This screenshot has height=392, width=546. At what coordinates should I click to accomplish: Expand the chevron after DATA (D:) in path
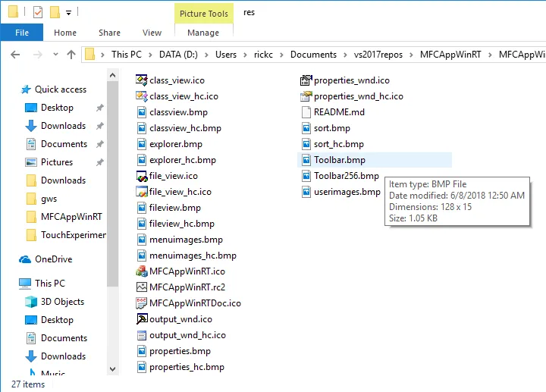[206, 55]
